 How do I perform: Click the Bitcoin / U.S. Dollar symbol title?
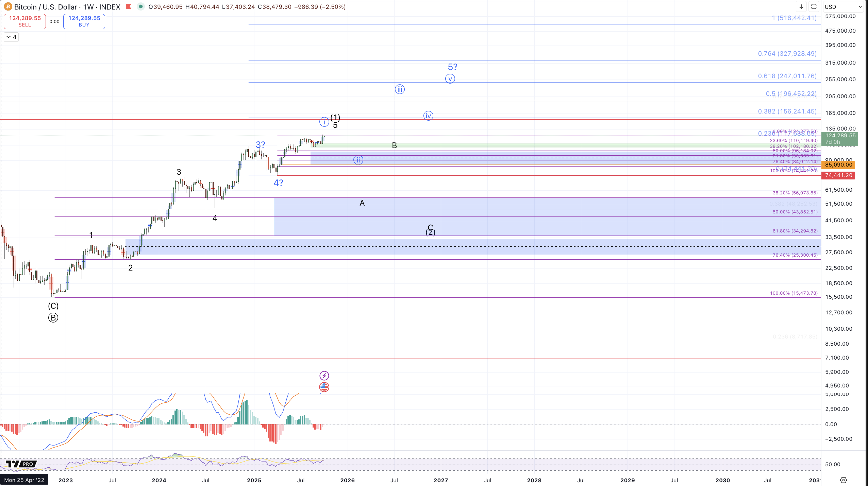(46, 7)
